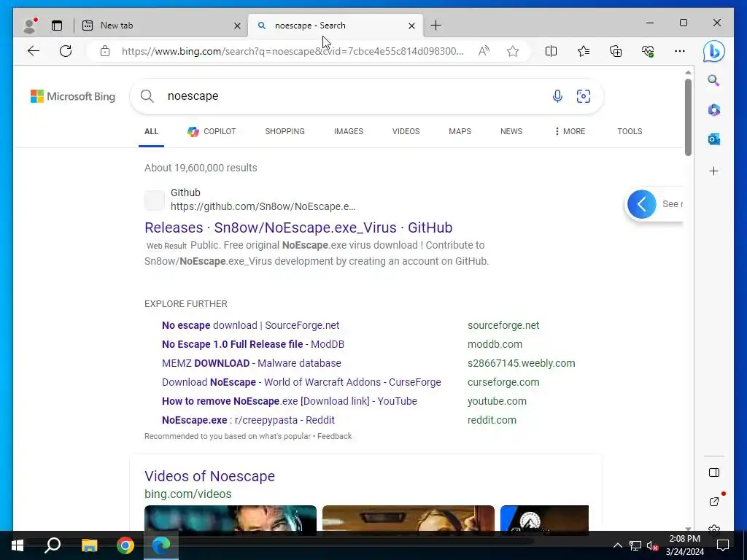This screenshot has width=747, height=560.
Task: Add this page to favorites star
Action: click(513, 51)
